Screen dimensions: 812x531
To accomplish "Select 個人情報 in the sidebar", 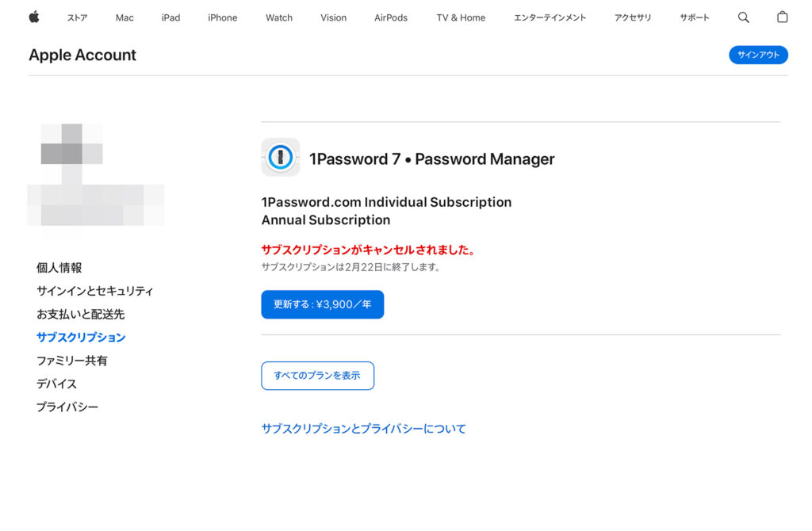I will (59, 268).
